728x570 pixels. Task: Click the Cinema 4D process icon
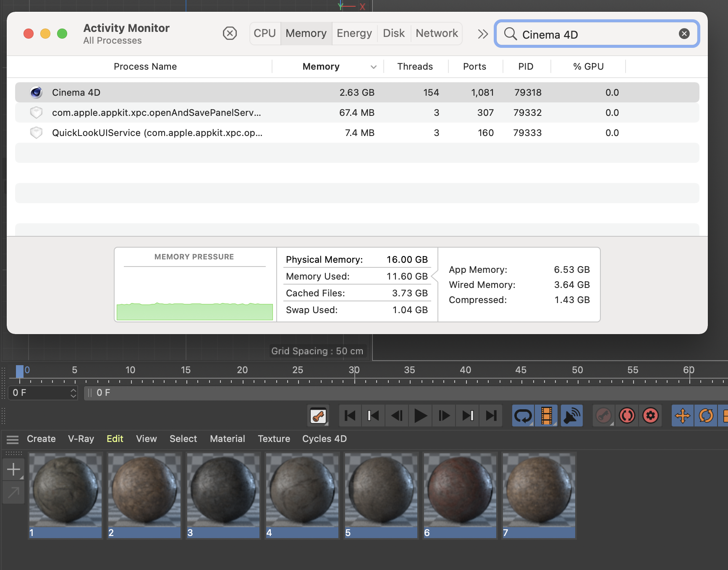[x=37, y=92]
